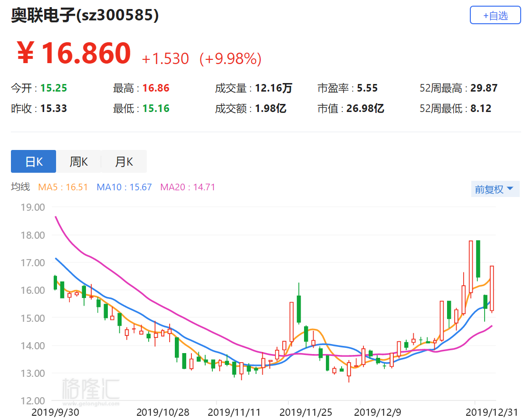This screenshot has height=420, width=524.
Task: Click the 成交额 value 1.98亿
Action: point(270,109)
